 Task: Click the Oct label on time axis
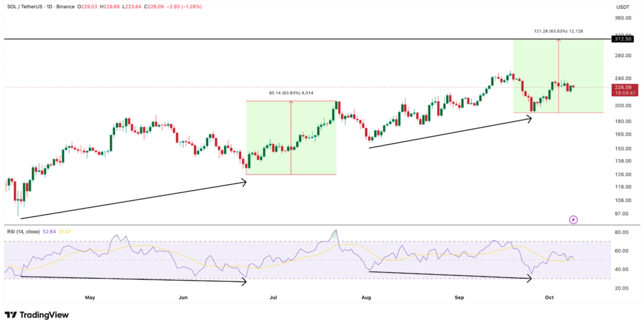pyautogui.click(x=549, y=297)
